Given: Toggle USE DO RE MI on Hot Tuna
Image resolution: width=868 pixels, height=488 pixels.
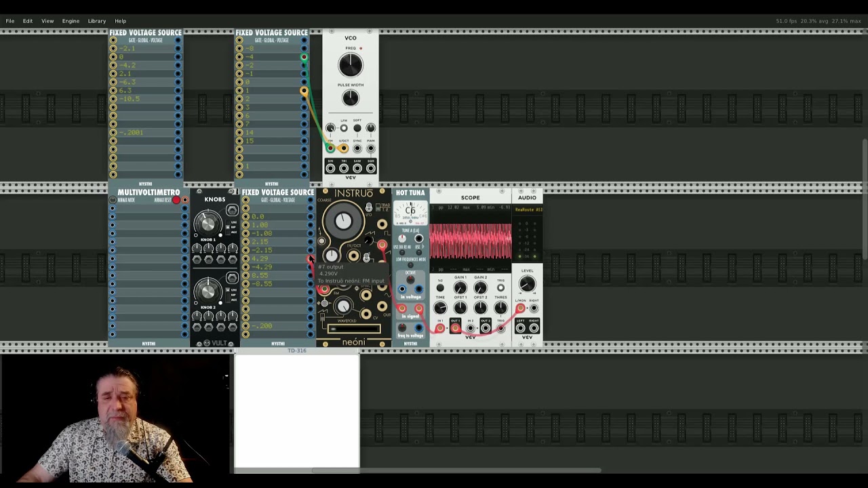Looking at the screenshot, I should click(402, 252).
